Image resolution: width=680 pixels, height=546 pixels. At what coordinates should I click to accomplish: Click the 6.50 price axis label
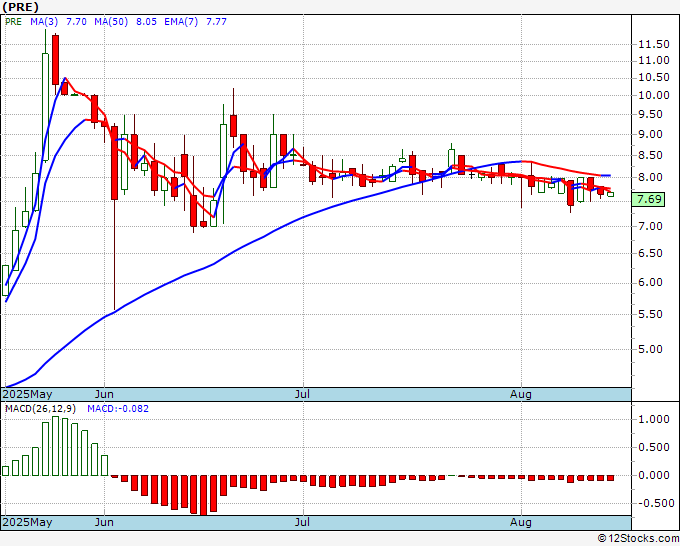coord(651,253)
